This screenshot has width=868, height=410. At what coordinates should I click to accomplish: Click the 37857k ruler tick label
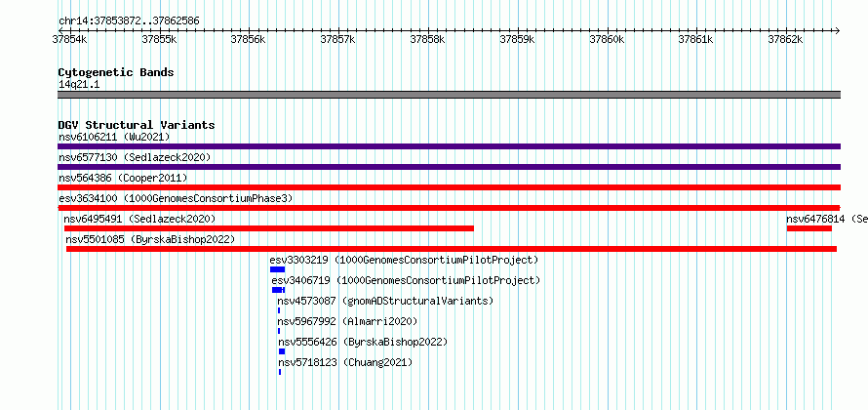click(338, 39)
